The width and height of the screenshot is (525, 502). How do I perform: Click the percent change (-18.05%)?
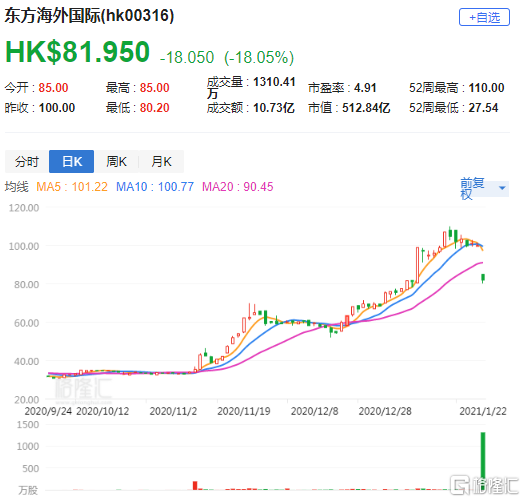click(259, 57)
